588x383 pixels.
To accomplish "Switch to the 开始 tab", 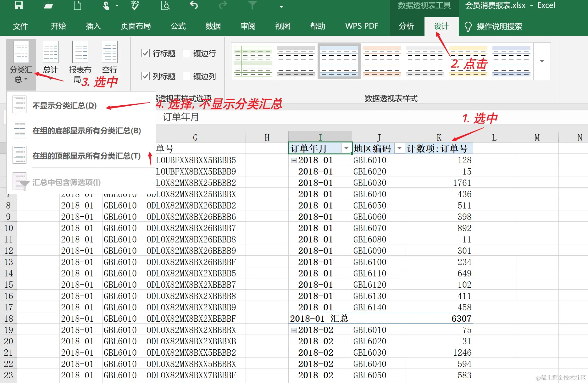I will click(58, 26).
